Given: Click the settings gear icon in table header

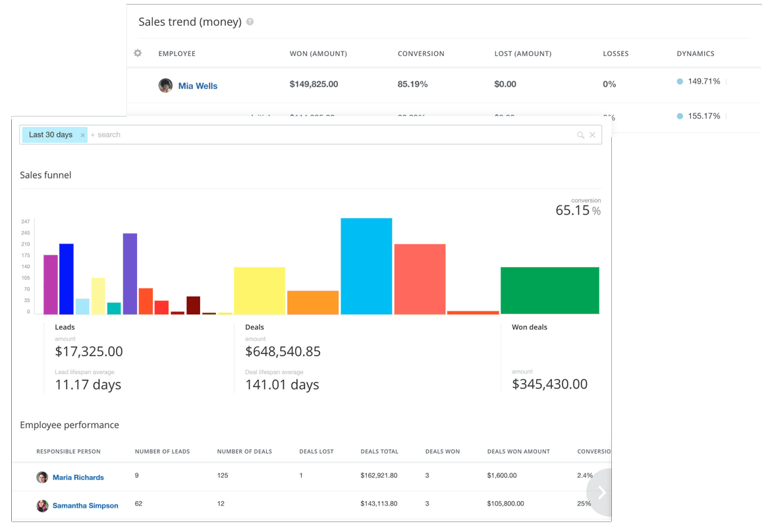Looking at the screenshot, I should coord(138,53).
